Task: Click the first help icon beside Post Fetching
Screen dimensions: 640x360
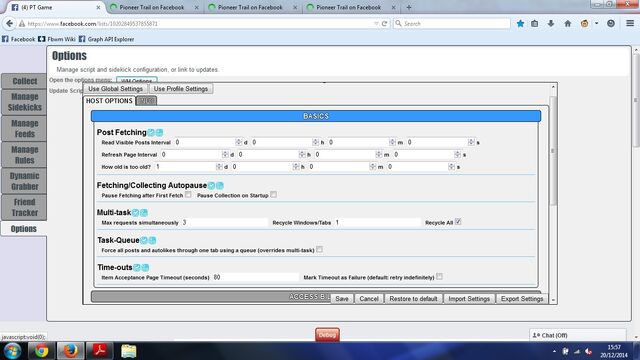Action: (x=151, y=132)
